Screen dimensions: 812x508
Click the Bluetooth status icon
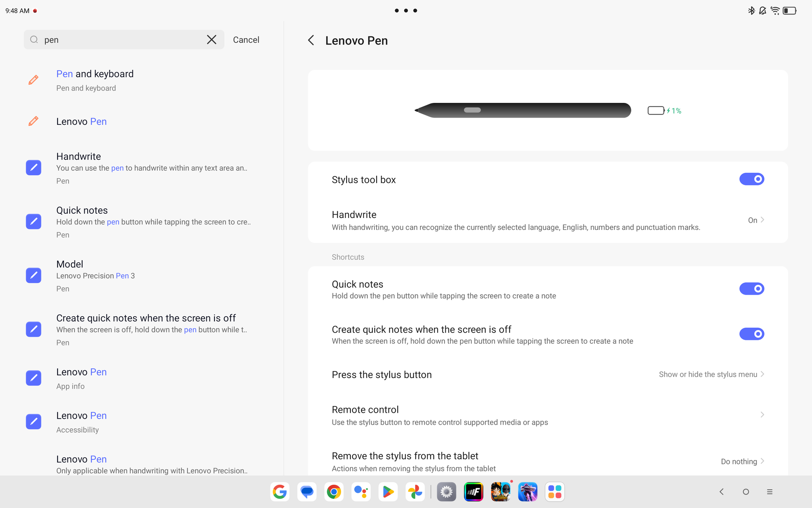pos(751,11)
